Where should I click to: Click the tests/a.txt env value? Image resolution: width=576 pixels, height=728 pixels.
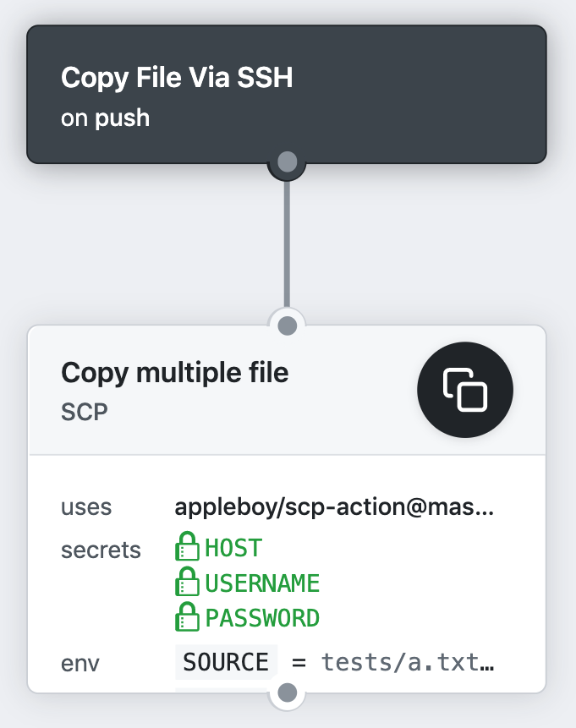tap(407, 661)
